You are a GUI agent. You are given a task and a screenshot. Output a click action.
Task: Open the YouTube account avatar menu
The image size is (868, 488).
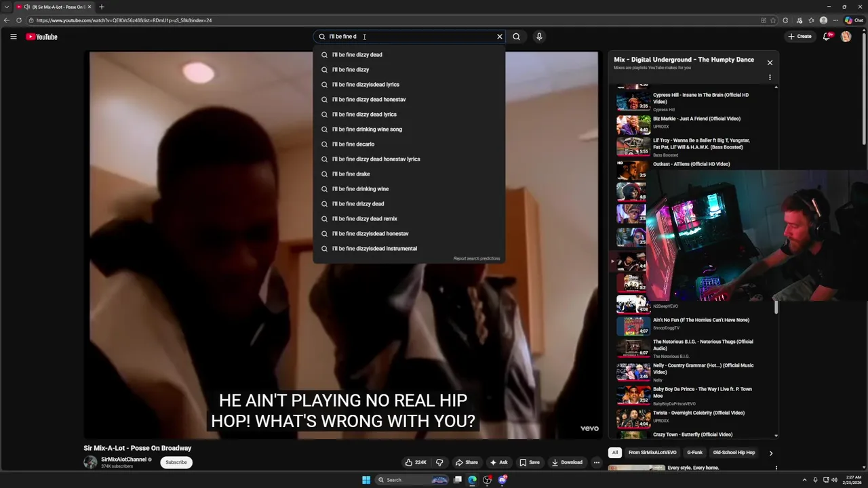846,37
